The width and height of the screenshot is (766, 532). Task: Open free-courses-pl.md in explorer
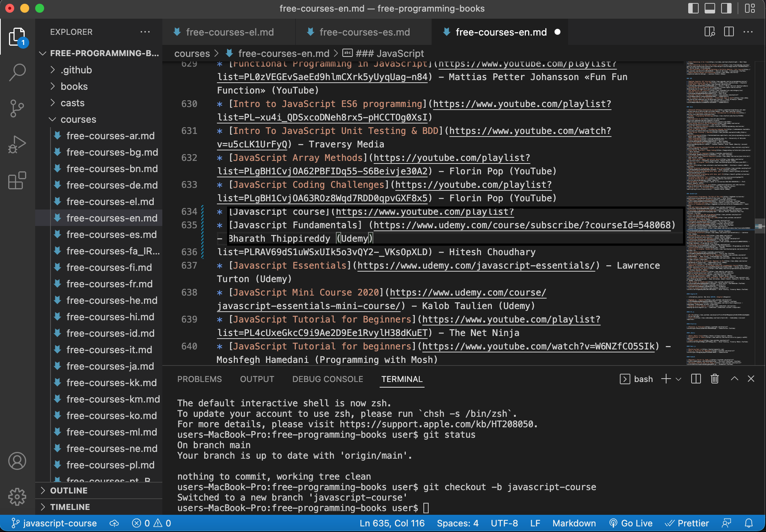point(99,465)
